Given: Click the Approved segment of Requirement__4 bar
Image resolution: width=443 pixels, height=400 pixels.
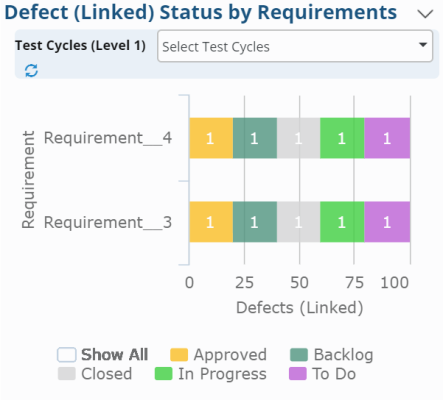Looking at the screenshot, I should 211,138.
